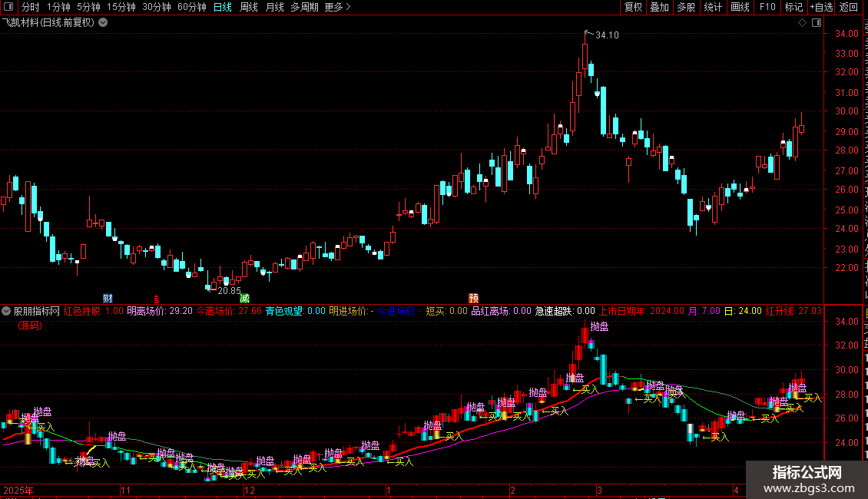The height and width of the screenshot is (499, 868).
Task: Click the 明离场价: 29.20 readout
Action: coord(160,311)
